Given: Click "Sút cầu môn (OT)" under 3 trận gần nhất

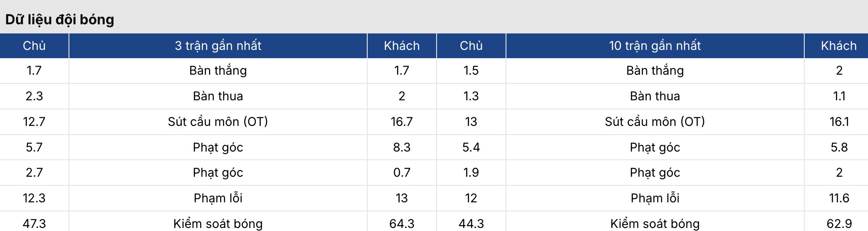Looking at the screenshot, I should click(218, 122).
